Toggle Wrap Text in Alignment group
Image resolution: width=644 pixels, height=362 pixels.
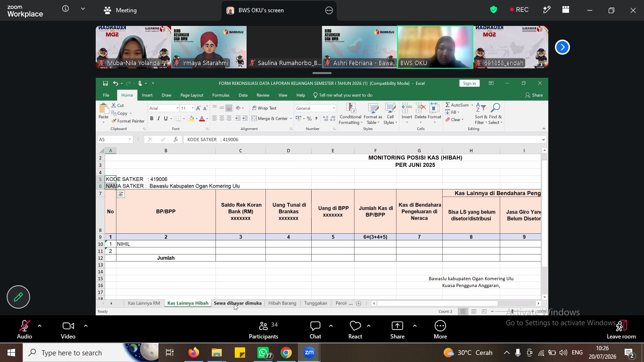(x=264, y=108)
